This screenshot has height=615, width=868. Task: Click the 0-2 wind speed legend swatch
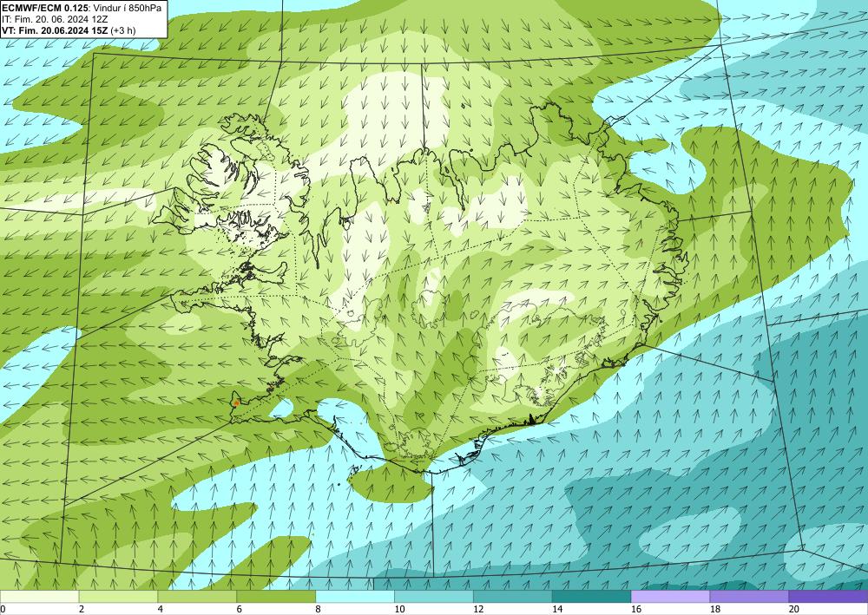[x=39, y=596]
